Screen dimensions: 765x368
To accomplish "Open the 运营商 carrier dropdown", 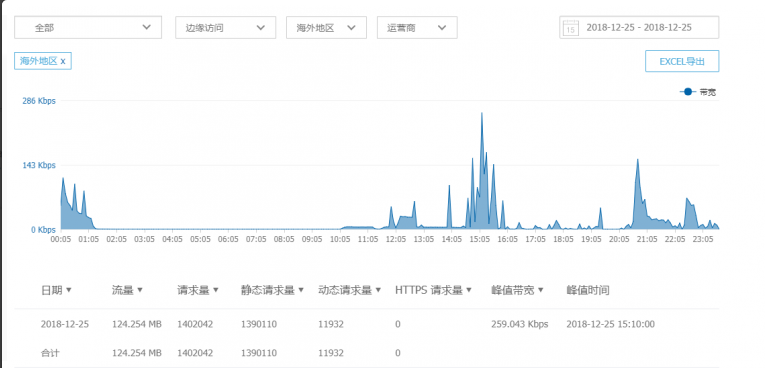I will click(417, 27).
